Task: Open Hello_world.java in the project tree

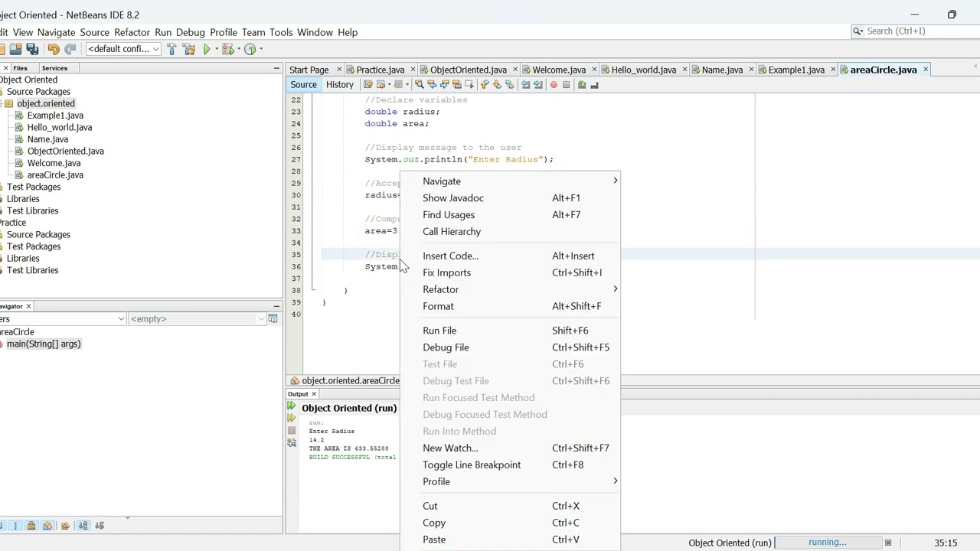Action: 59,127
